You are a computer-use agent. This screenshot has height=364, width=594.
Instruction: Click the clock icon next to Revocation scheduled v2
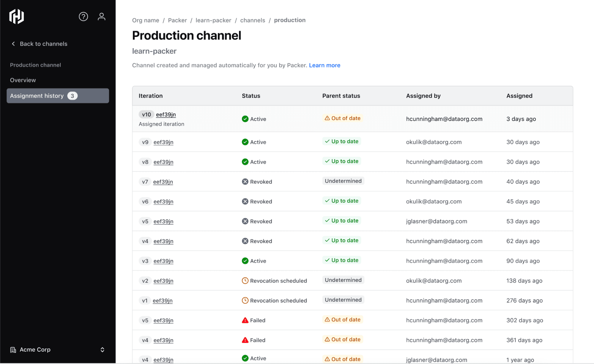click(245, 280)
